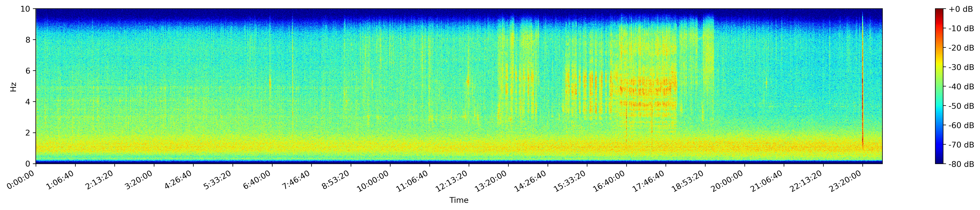Click the +0 dB colorbar label
The image size is (980, 210).
(961, 9)
